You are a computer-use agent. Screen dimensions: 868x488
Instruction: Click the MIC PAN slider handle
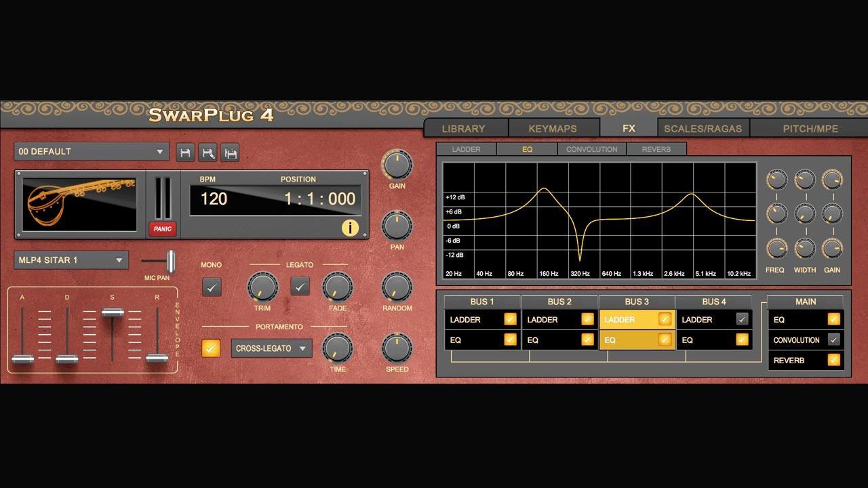point(171,261)
